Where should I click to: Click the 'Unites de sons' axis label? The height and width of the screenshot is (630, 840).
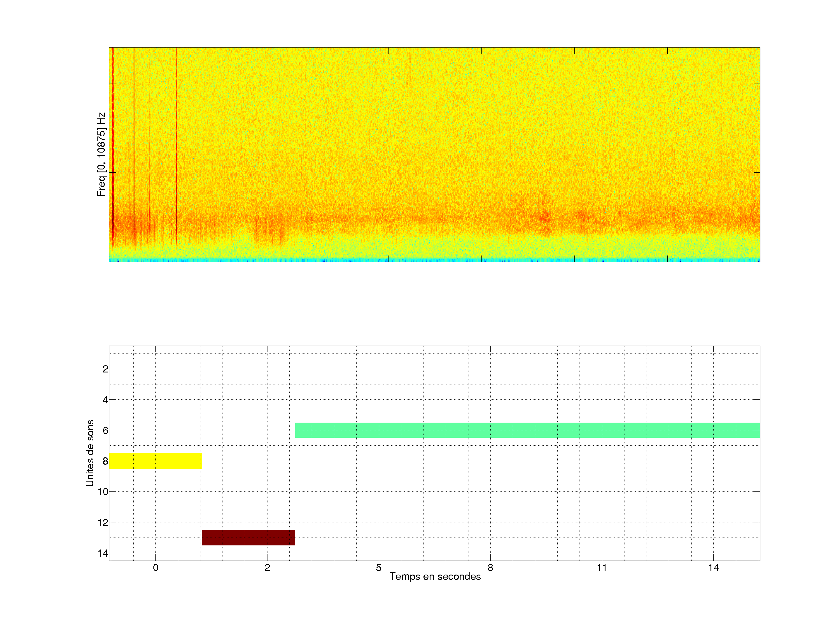[x=90, y=453]
